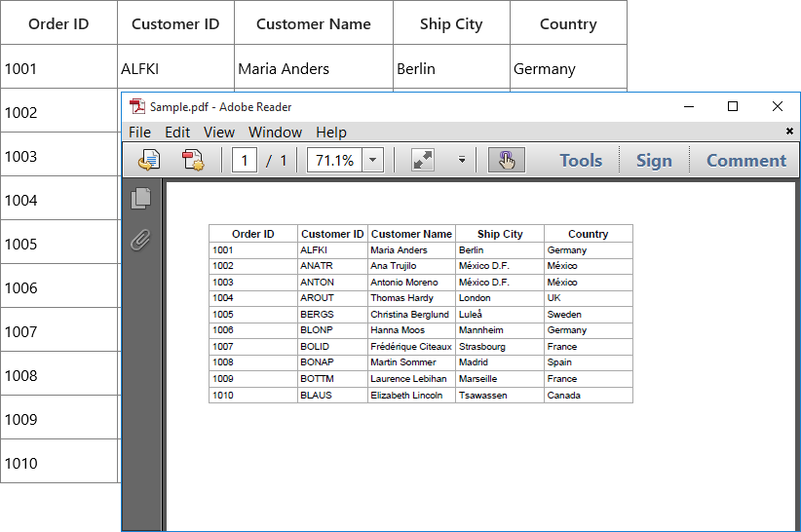Click the convert to PDF online icon
This screenshot has width=801, height=532.
pos(149,161)
